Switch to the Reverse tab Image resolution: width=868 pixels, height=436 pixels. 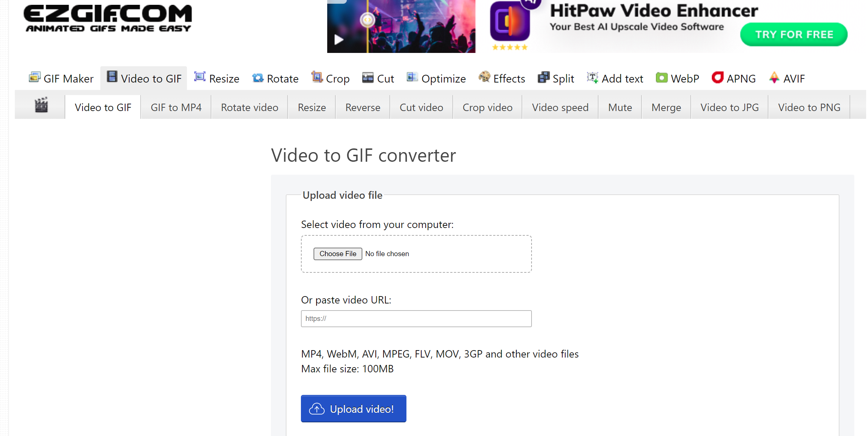tap(363, 107)
